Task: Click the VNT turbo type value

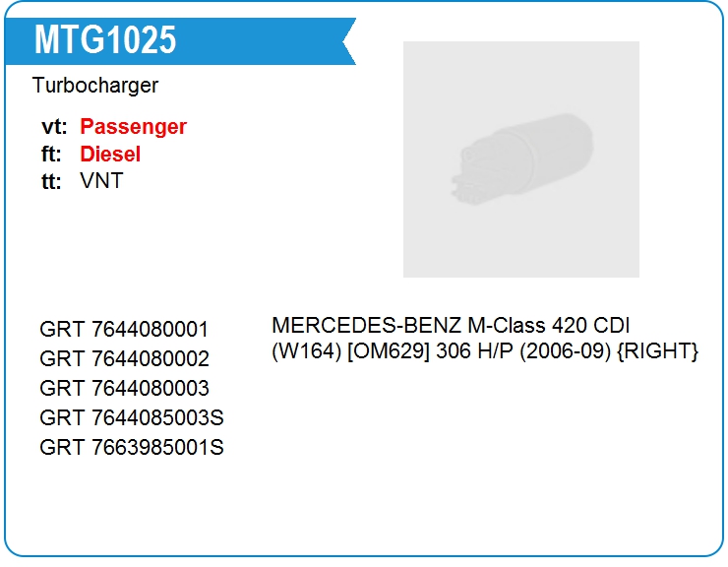Action: (x=101, y=181)
